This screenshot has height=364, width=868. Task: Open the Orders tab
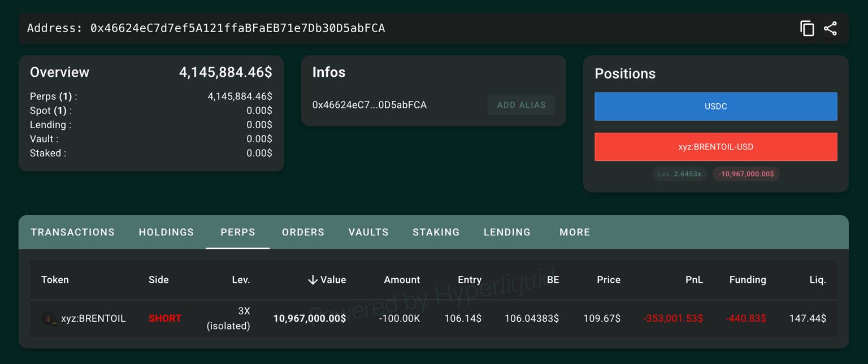pos(303,232)
